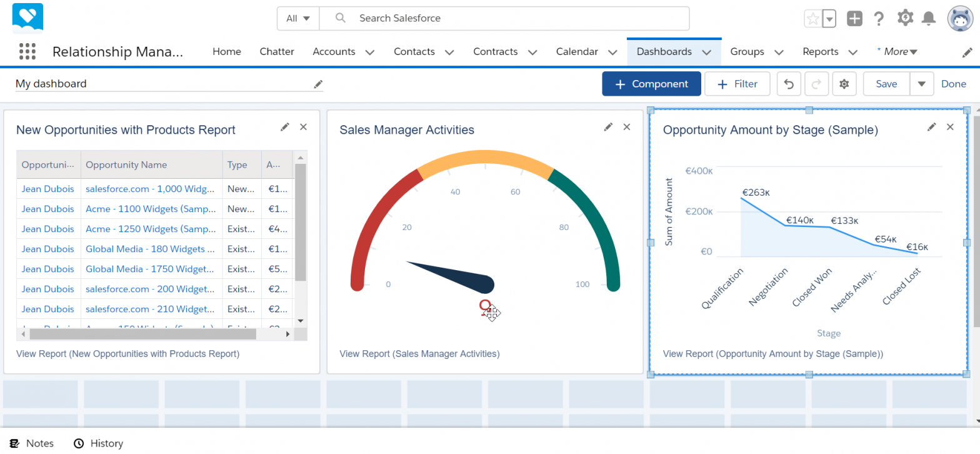
Task: Open View Report link for Sales Manager Activities
Action: point(419,354)
